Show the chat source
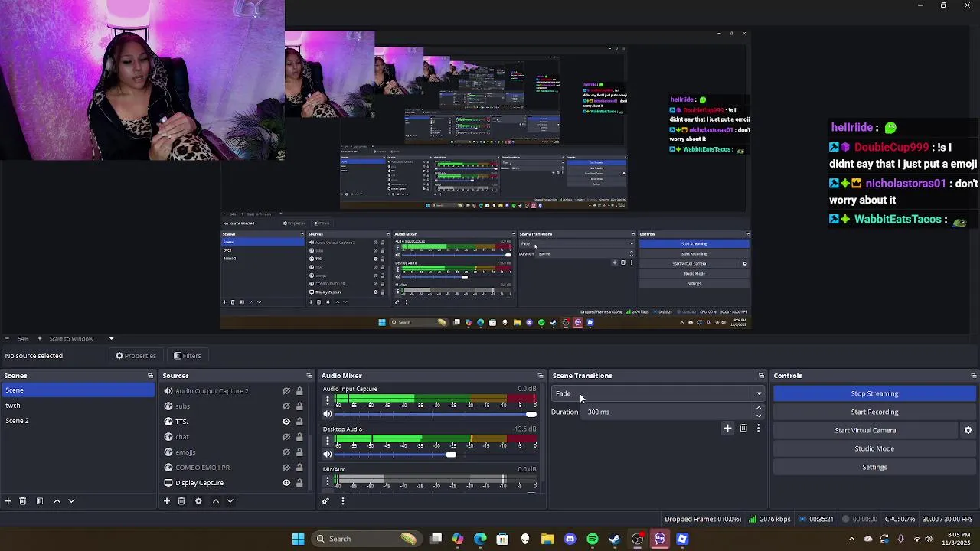Image resolution: width=980 pixels, height=551 pixels. click(286, 437)
